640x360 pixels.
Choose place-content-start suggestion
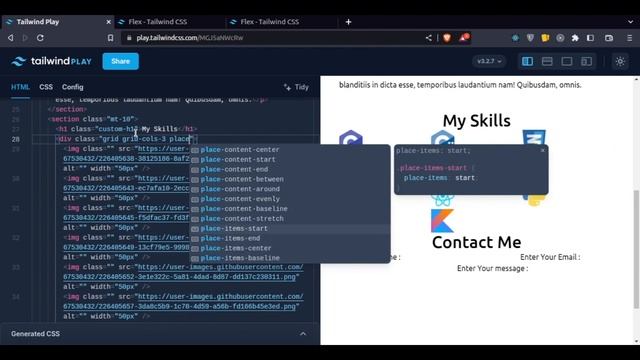[289, 160]
